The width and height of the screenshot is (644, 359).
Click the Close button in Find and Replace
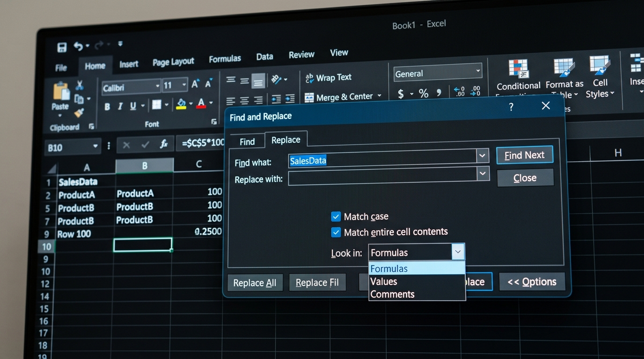(525, 178)
